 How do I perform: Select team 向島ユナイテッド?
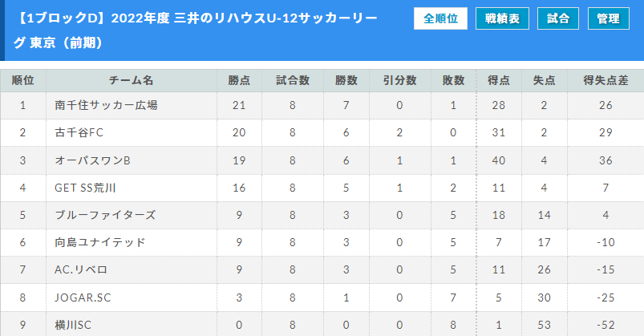click(x=100, y=242)
